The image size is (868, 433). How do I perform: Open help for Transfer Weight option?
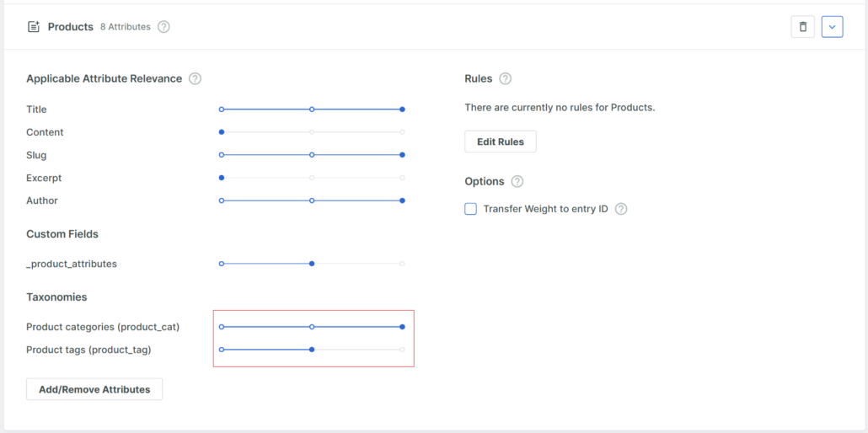coord(621,209)
